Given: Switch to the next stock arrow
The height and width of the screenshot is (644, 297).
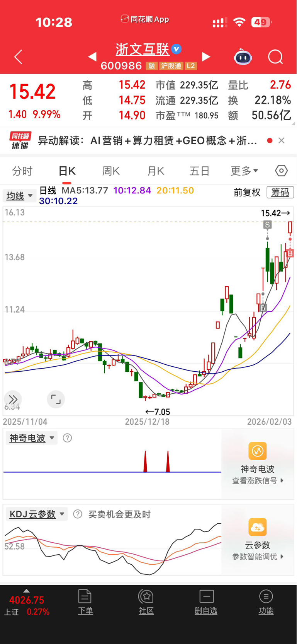Looking at the screenshot, I should pyautogui.click(x=206, y=57).
